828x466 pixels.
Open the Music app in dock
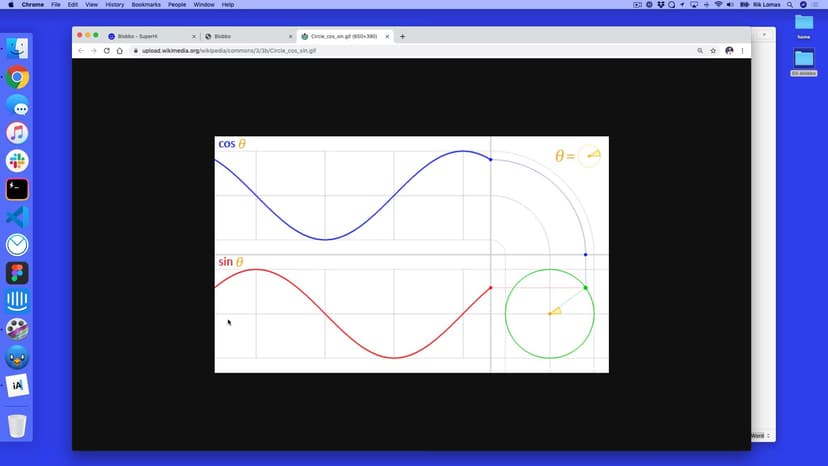pyautogui.click(x=17, y=133)
